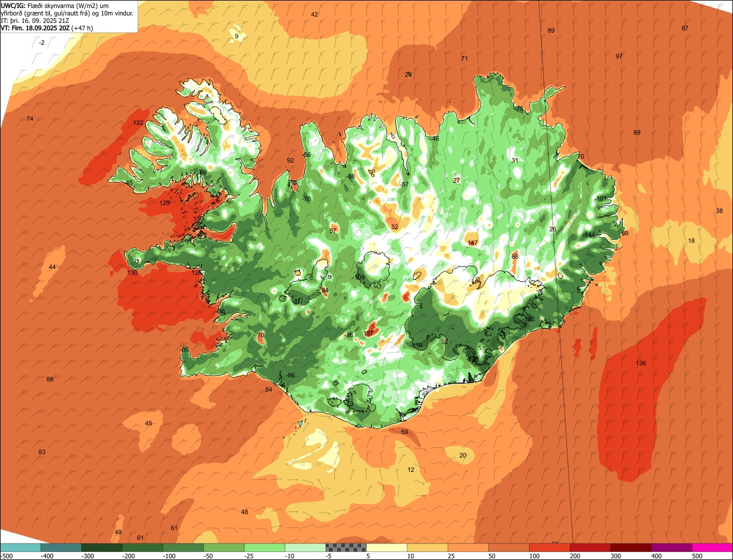The image size is (733, 560).
Task: Click the '12' value in the southern ocean
Action: click(x=411, y=470)
